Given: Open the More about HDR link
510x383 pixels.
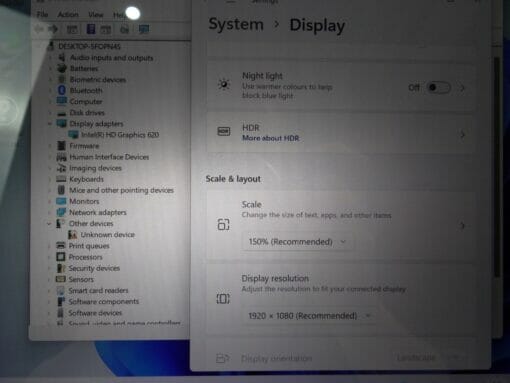Looking at the screenshot, I should pos(270,138).
